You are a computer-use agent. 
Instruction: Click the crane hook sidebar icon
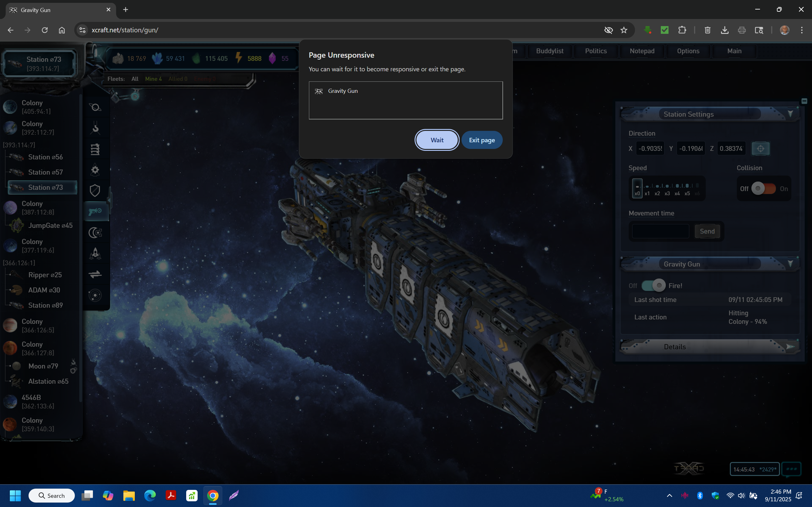(x=95, y=128)
